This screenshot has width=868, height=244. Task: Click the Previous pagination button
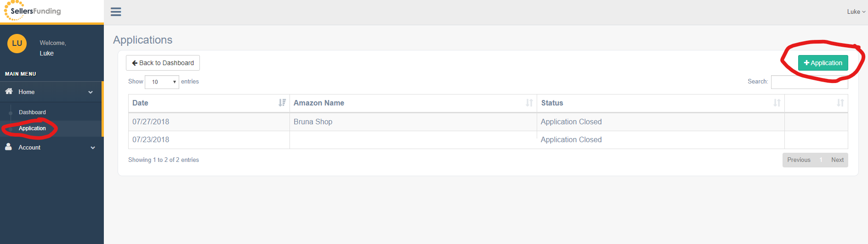tap(799, 160)
